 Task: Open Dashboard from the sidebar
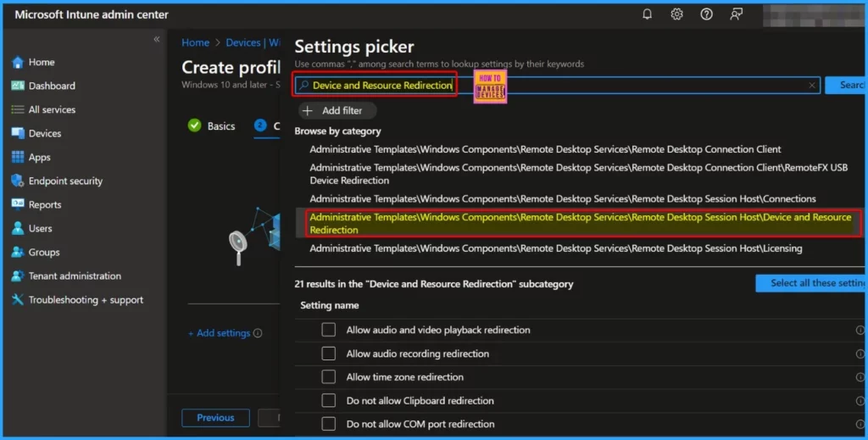52,86
